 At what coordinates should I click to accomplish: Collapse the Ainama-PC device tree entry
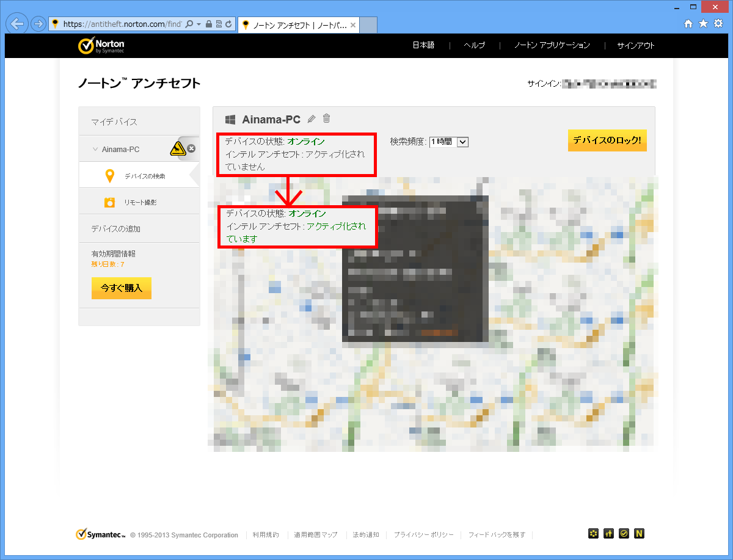[95, 149]
